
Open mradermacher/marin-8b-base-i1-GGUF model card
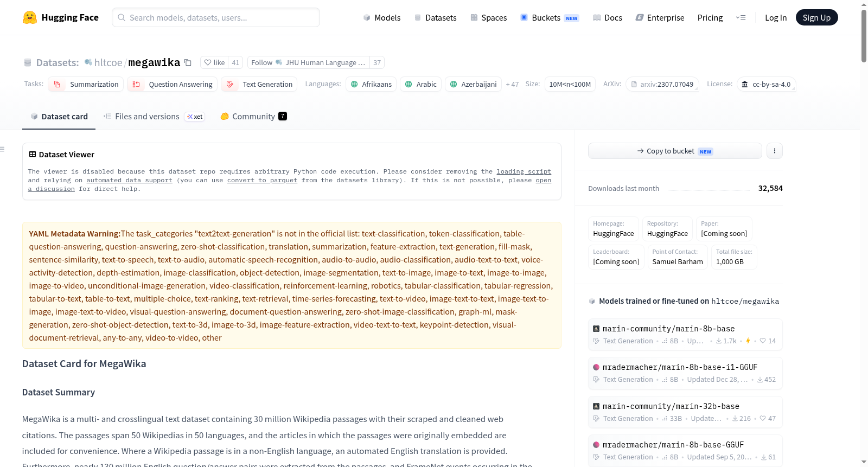tap(686, 373)
